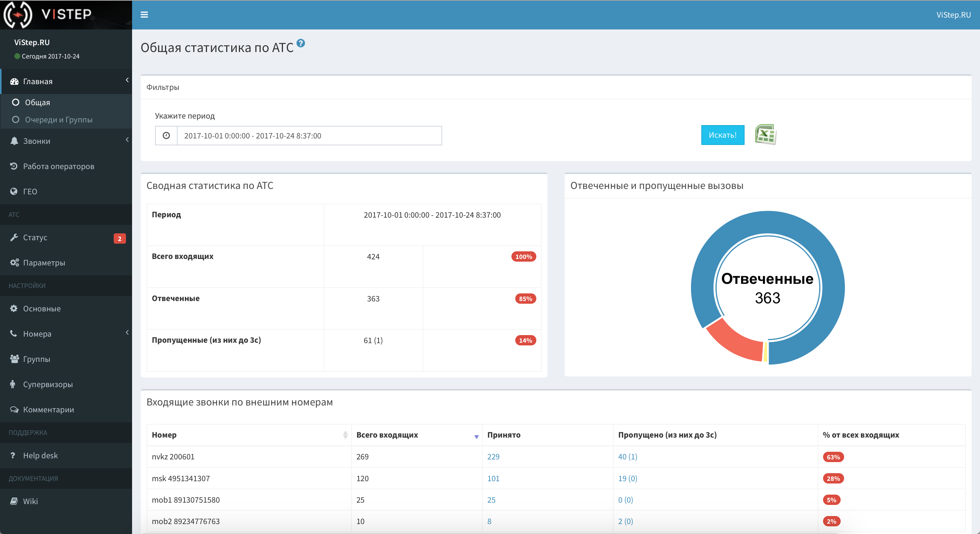
Task: Open the Help desk support item
Action: 66,455
